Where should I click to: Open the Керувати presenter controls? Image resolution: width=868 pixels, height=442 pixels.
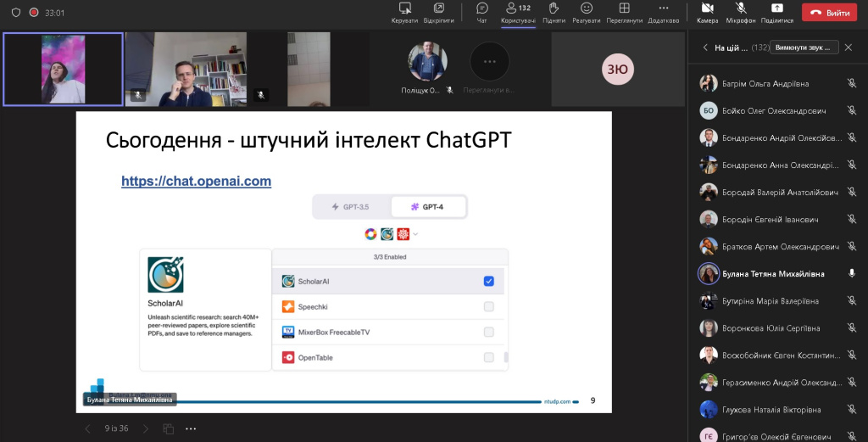tap(404, 13)
